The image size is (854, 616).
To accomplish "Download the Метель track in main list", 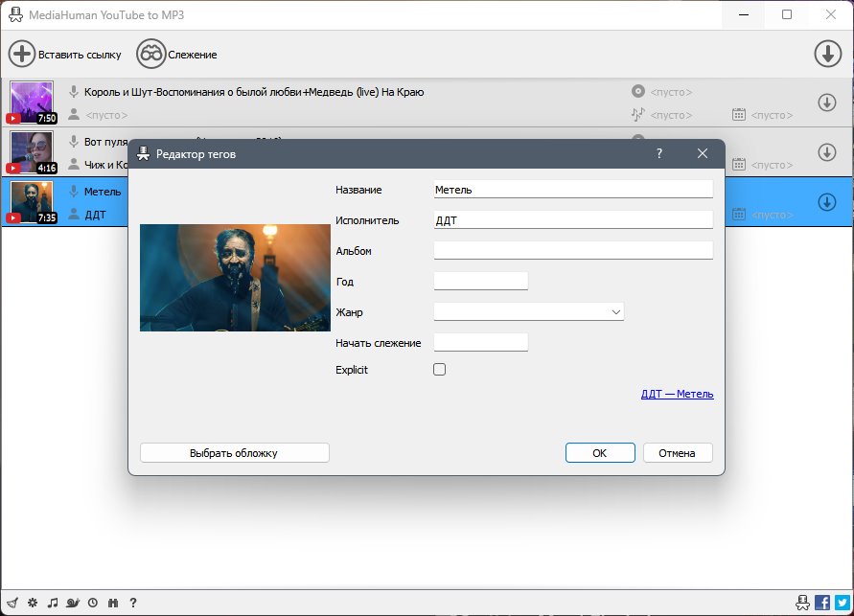I will (827, 202).
